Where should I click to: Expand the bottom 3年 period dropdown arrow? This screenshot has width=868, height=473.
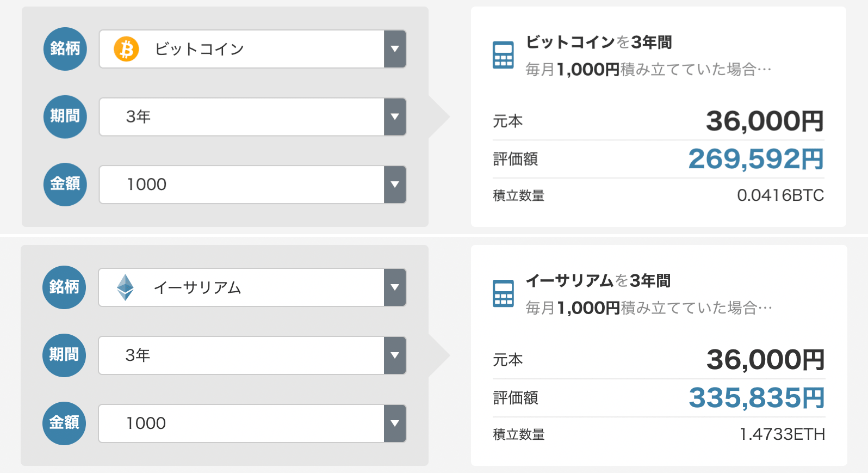tap(395, 355)
